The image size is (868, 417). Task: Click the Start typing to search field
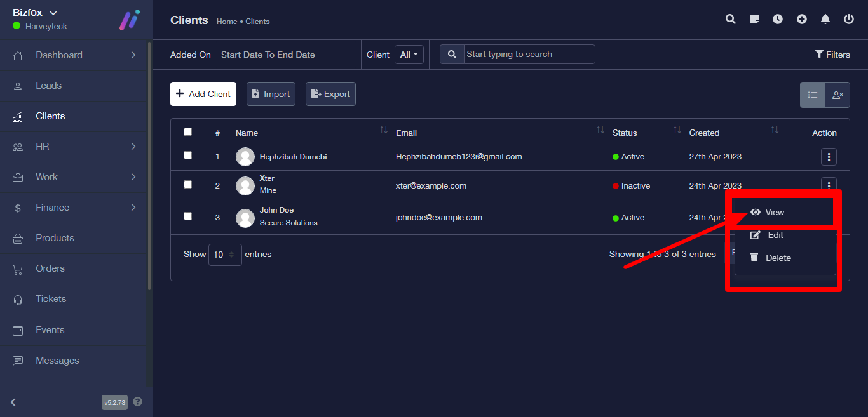529,55
